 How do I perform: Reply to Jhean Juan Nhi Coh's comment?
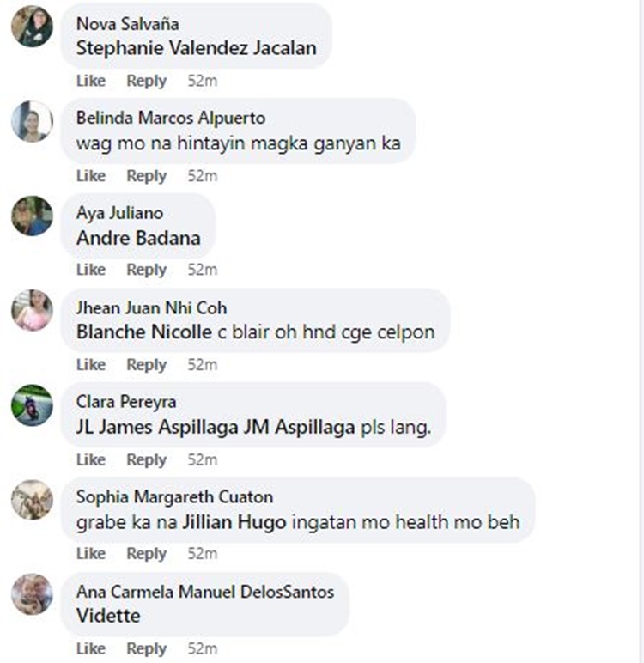tap(147, 365)
